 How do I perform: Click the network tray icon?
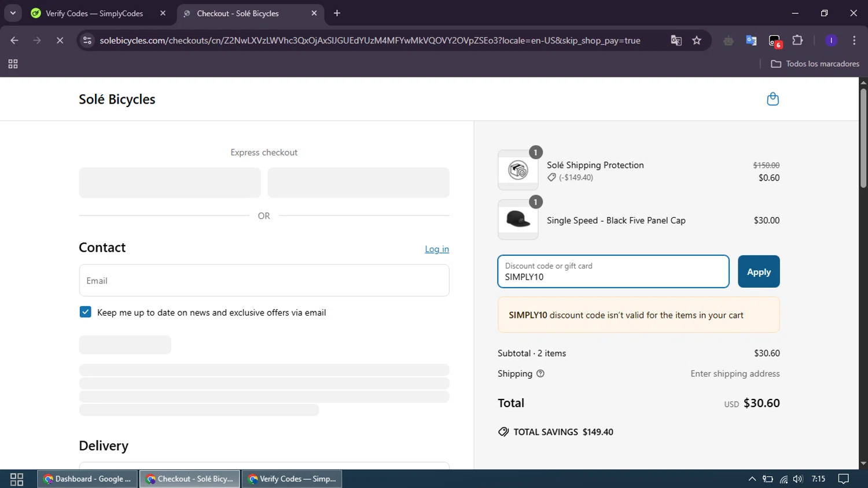coord(784,479)
